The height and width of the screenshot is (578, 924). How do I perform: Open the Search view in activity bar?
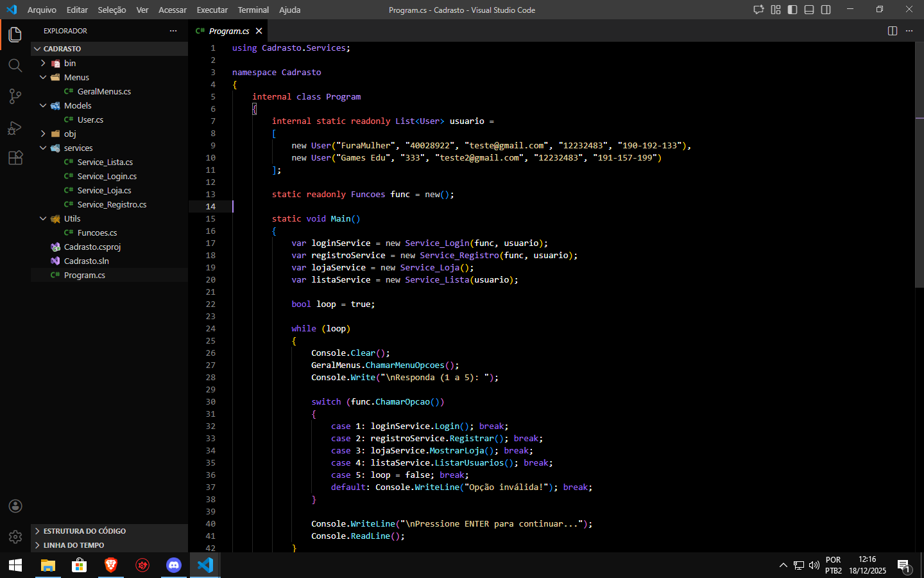[15, 66]
